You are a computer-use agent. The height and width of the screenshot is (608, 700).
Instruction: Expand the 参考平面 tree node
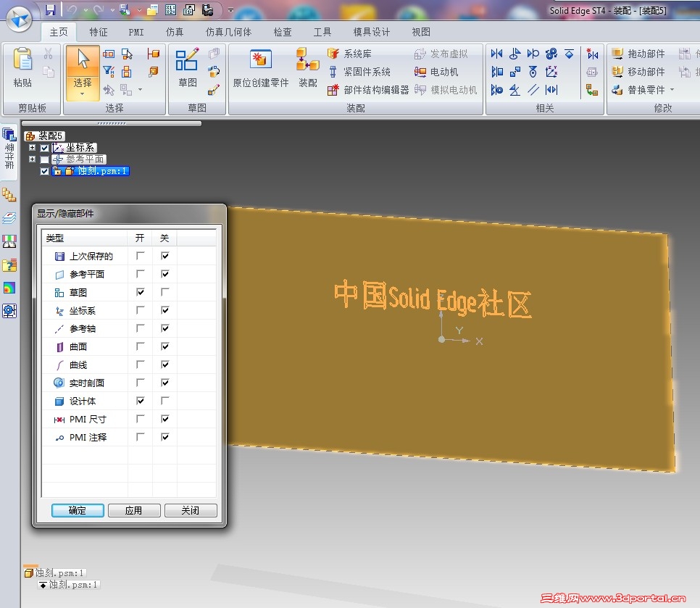32,159
